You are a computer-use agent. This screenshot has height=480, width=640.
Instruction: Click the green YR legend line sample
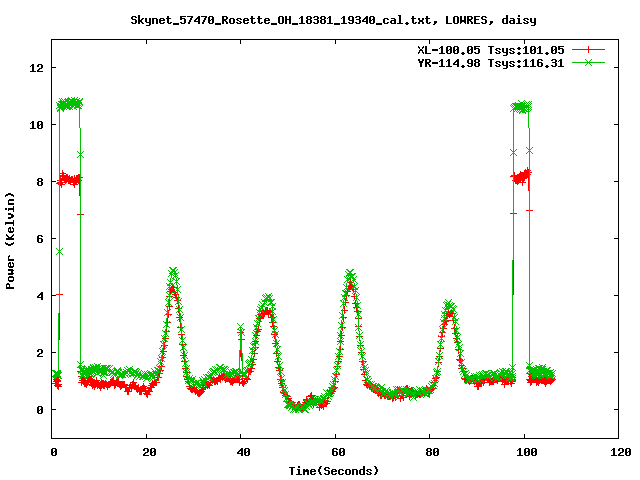[588, 63]
